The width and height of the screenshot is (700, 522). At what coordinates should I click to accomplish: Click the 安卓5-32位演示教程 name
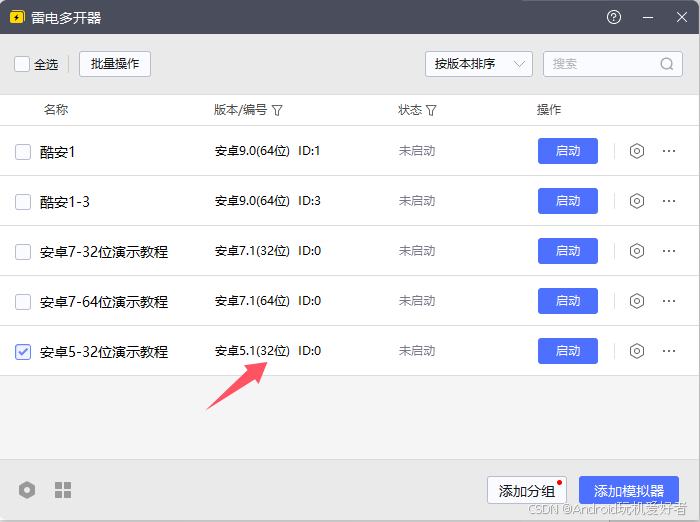point(104,352)
